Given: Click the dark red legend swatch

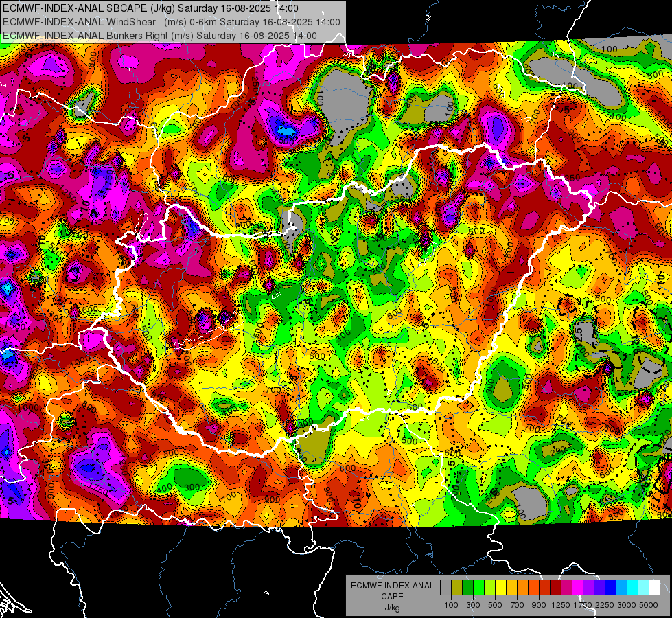Looking at the screenshot, I should 555,588.
